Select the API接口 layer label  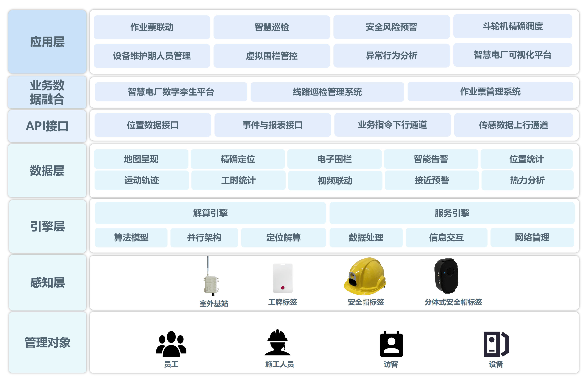pyautogui.click(x=47, y=126)
